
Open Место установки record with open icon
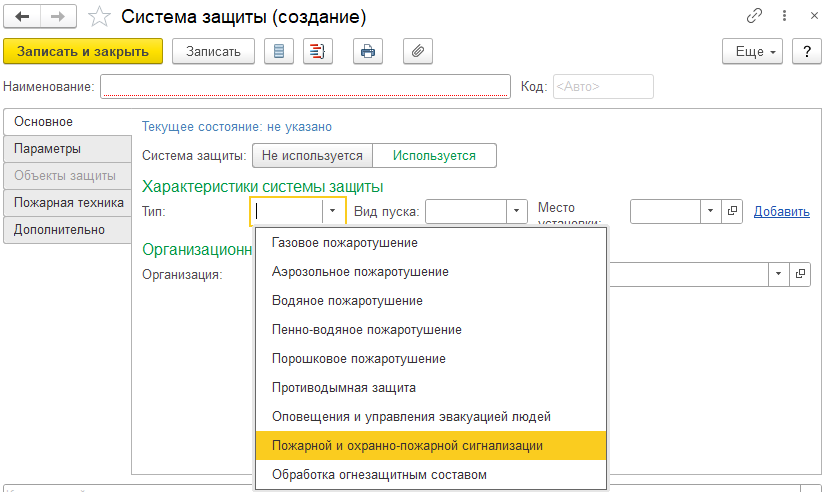point(732,212)
